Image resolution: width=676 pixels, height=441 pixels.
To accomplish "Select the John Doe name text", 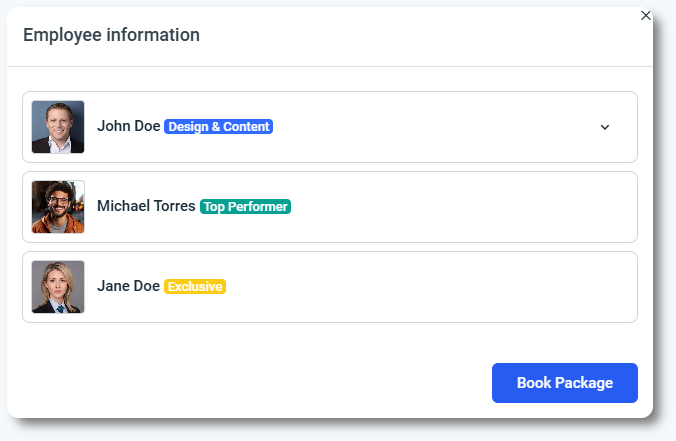I will 128,127.
